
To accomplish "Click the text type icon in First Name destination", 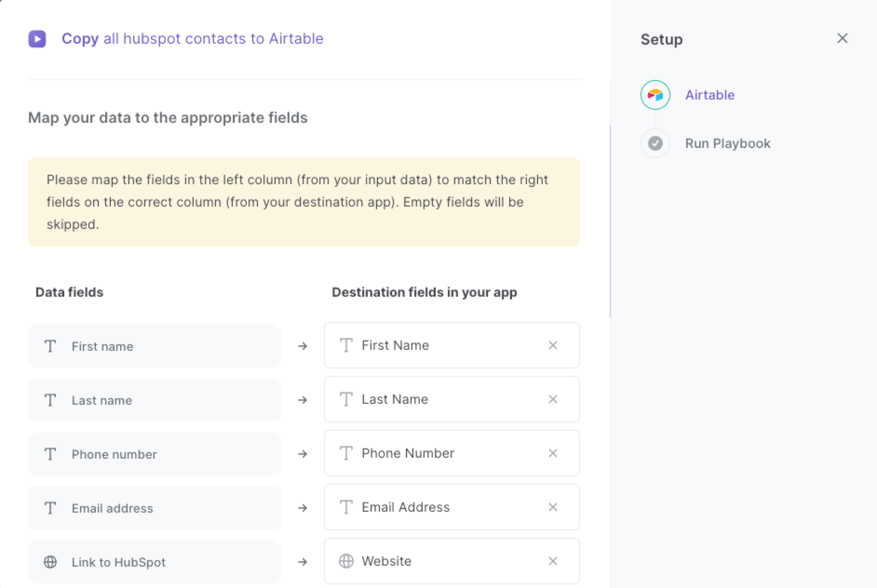I will pos(346,345).
